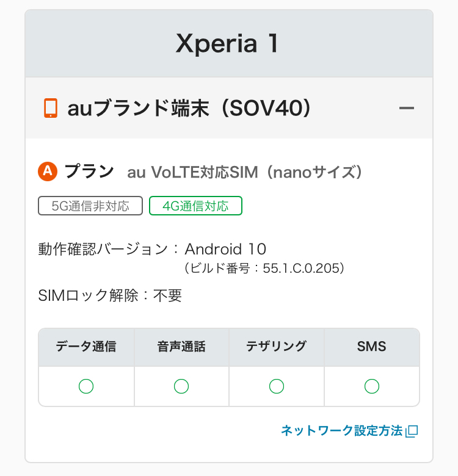Click the orange A plan badge icon
The width and height of the screenshot is (458, 476).
point(47,172)
